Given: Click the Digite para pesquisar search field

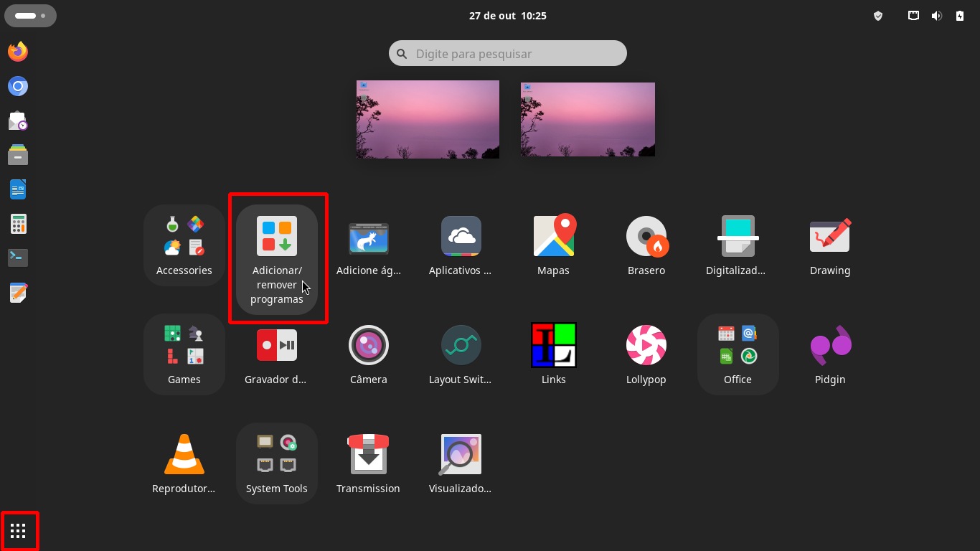Looking at the screenshot, I should [508, 54].
